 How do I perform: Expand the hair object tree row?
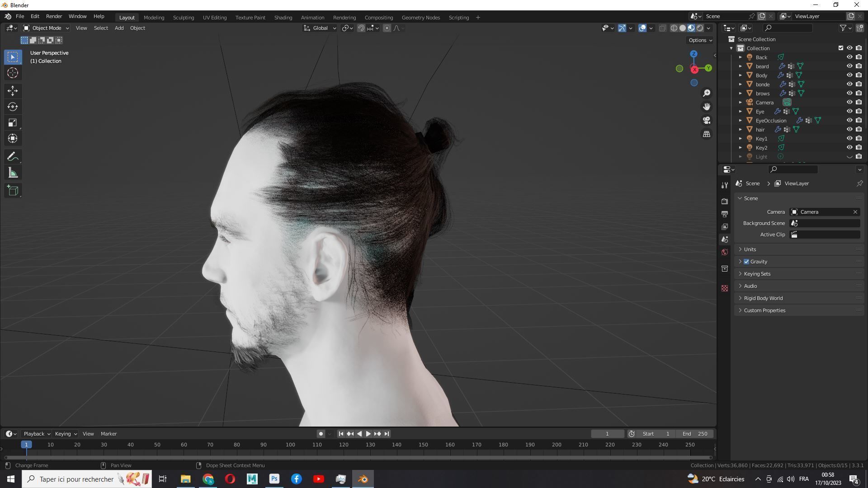(740, 130)
